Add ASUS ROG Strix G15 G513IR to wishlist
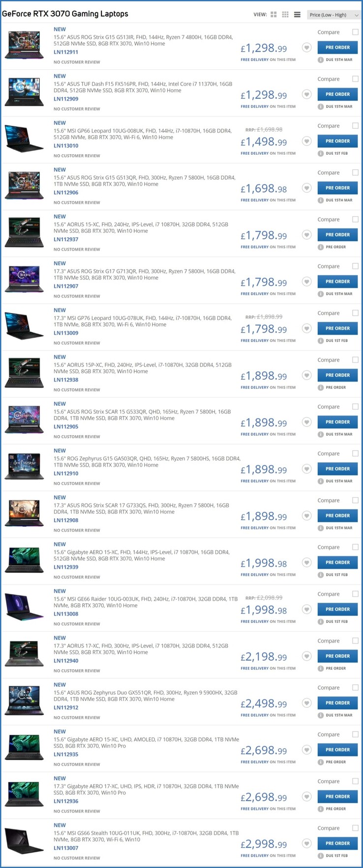This screenshot has height=868, width=363. click(306, 48)
